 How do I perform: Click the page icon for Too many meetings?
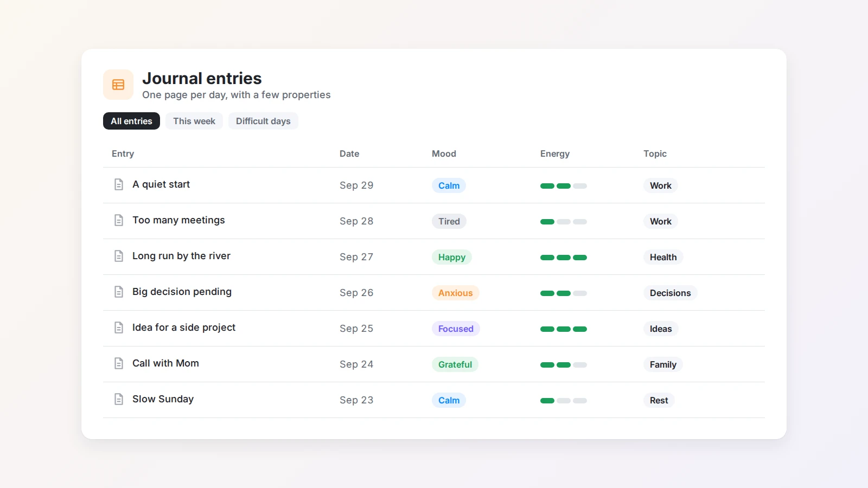(119, 220)
